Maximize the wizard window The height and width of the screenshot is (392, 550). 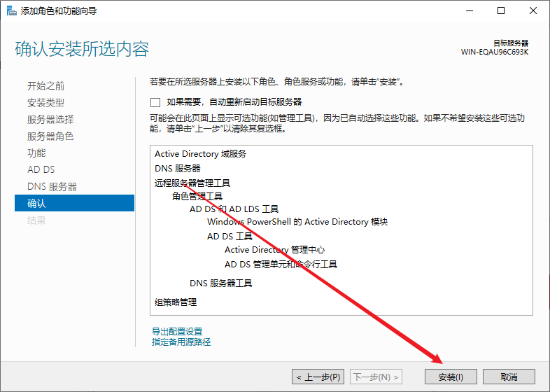[x=500, y=10]
